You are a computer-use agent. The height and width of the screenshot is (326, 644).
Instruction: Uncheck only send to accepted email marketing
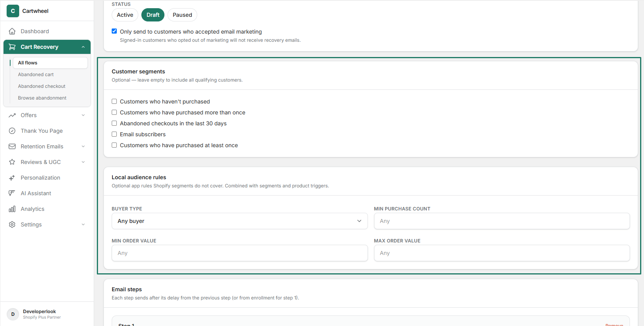114,31
